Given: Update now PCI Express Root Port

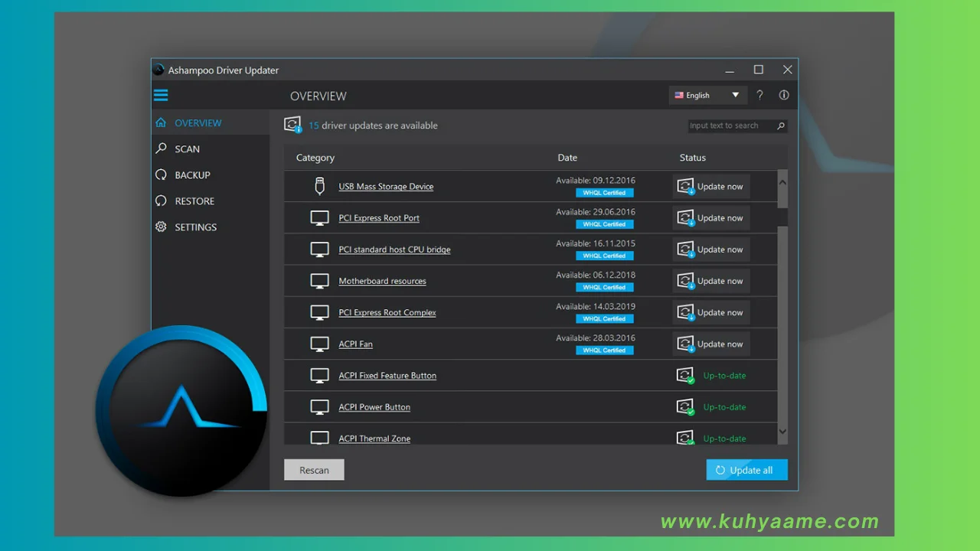Looking at the screenshot, I should 711,218.
